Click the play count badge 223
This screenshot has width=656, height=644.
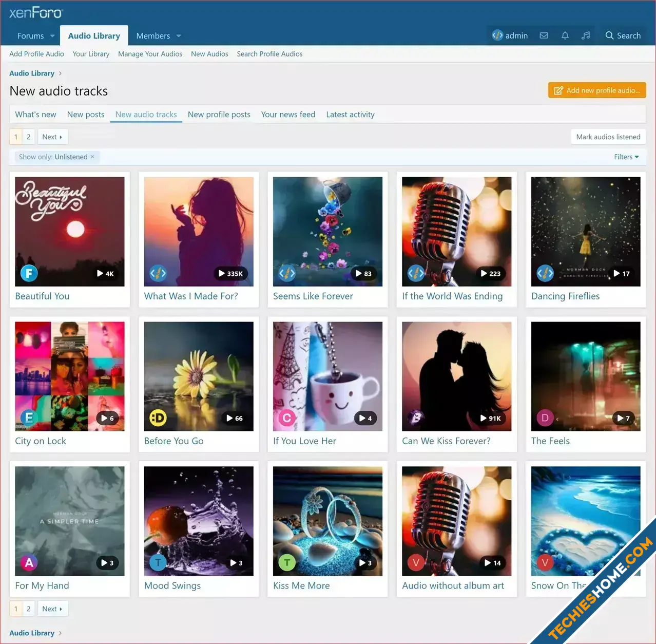[x=490, y=274]
